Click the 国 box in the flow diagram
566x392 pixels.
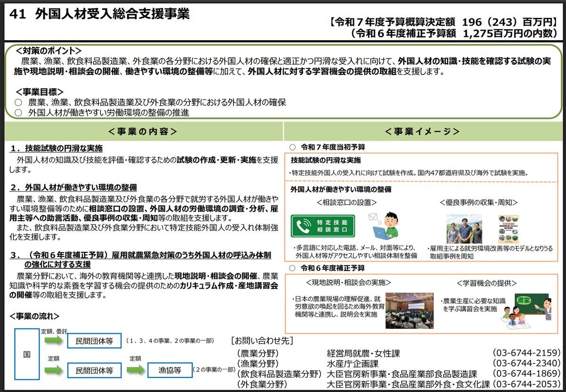point(26,355)
